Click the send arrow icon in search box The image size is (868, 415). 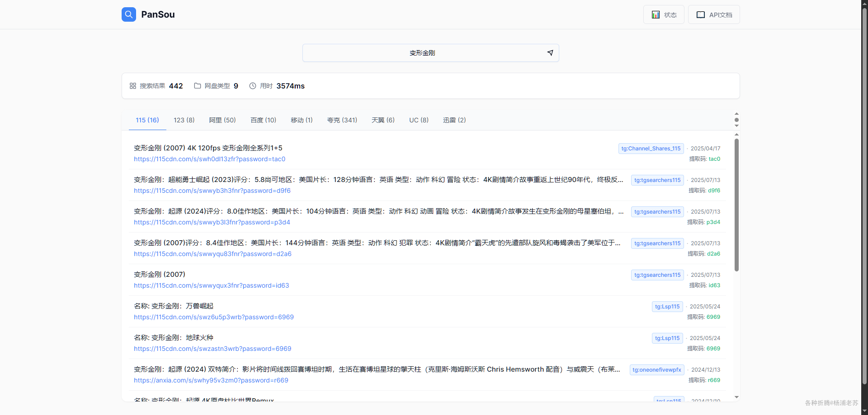tap(550, 53)
